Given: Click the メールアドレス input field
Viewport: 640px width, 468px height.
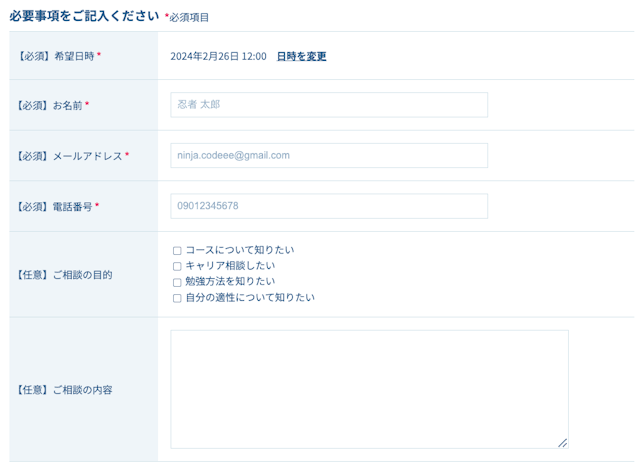Looking at the screenshot, I should click(329, 155).
